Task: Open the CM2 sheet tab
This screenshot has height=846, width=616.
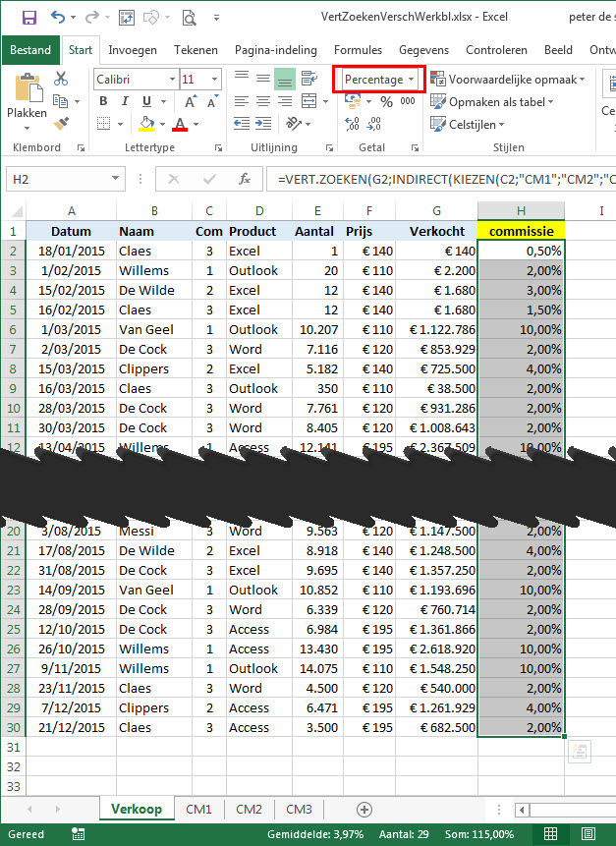Action: pos(249,810)
